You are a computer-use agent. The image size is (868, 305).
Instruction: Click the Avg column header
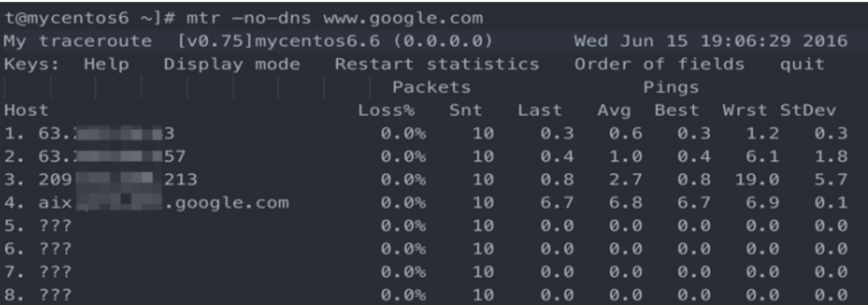(x=613, y=110)
